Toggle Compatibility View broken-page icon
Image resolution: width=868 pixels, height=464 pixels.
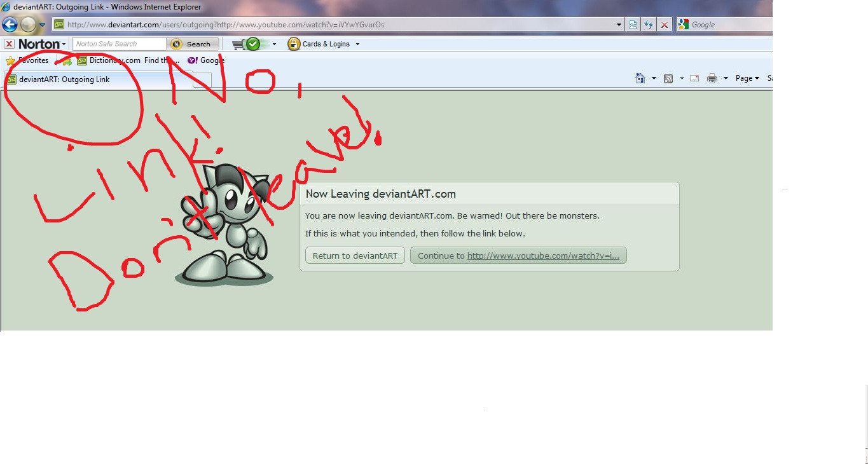tap(633, 25)
